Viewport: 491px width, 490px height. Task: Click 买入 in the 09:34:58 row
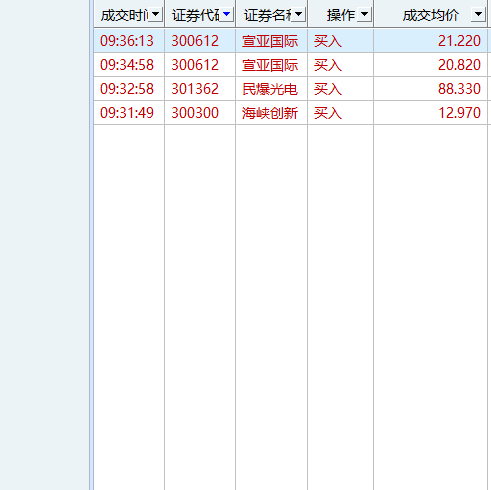tap(328, 65)
